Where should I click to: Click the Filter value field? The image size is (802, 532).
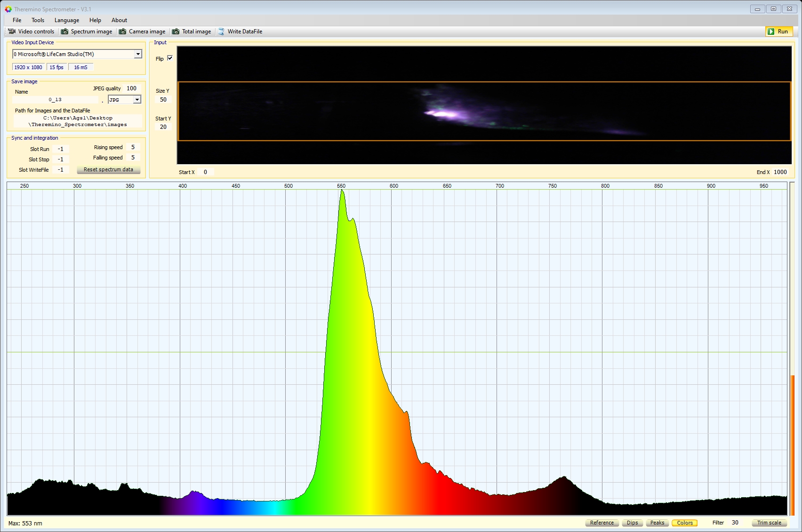735,523
